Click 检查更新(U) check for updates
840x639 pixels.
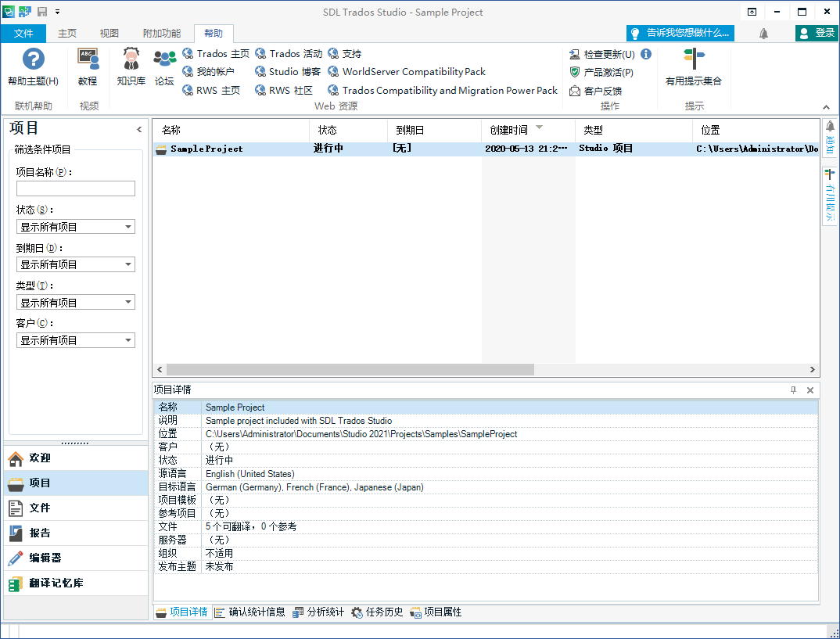(x=602, y=54)
